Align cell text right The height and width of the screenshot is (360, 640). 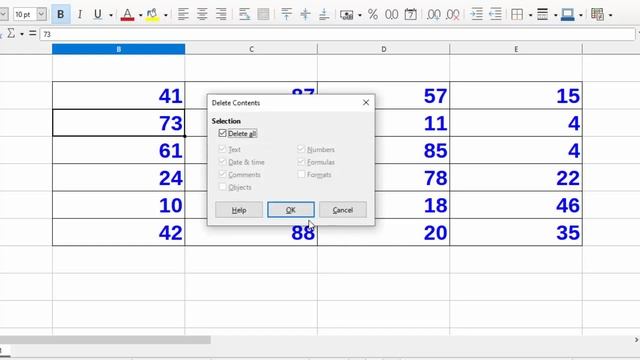tap(221, 15)
